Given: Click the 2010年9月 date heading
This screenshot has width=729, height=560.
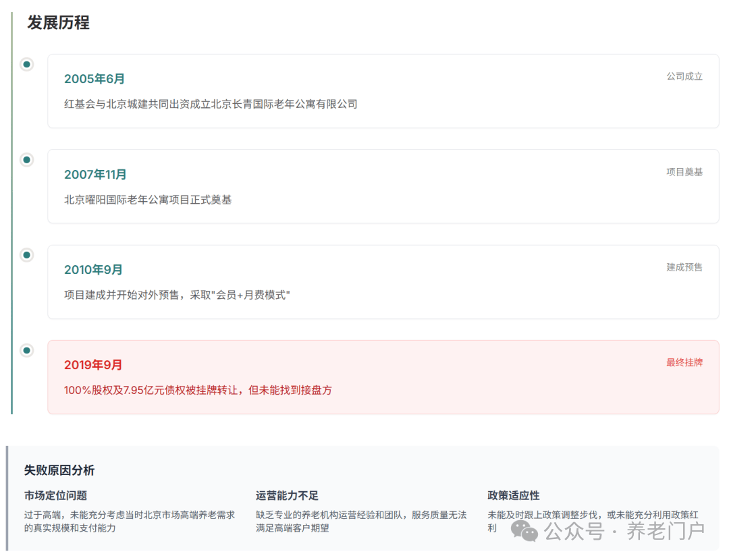Looking at the screenshot, I should [x=93, y=270].
